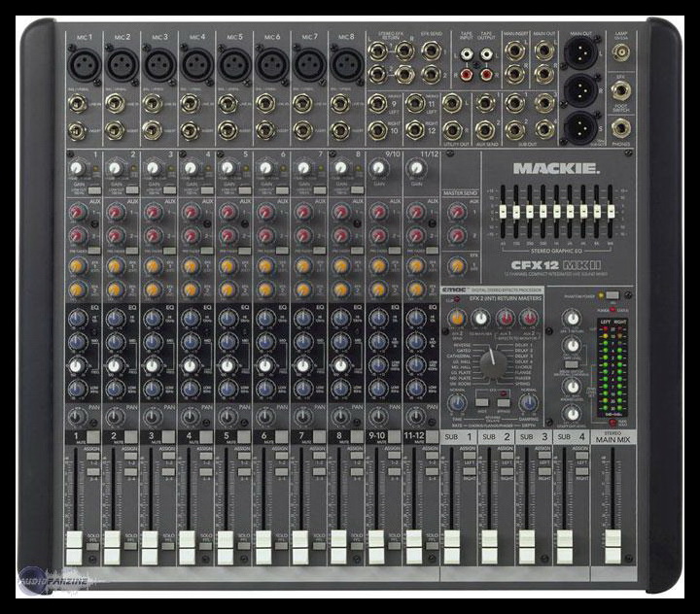Select the effects Time parameter knob

[x=456, y=403]
